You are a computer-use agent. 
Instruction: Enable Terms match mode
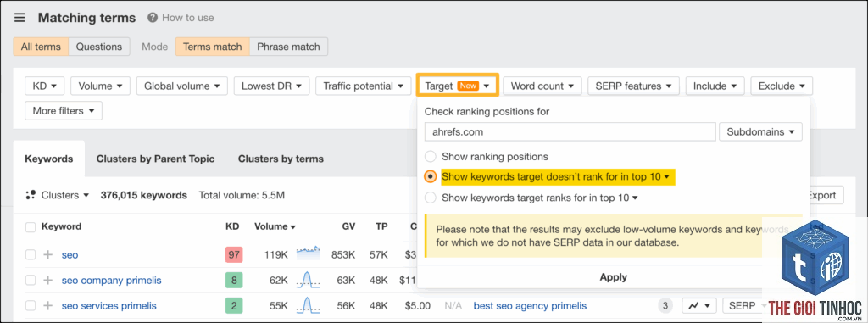pyautogui.click(x=213, y=47)
